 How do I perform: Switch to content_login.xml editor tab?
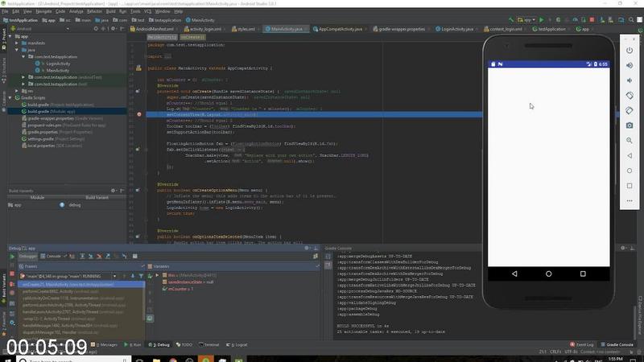pos(502,29)
